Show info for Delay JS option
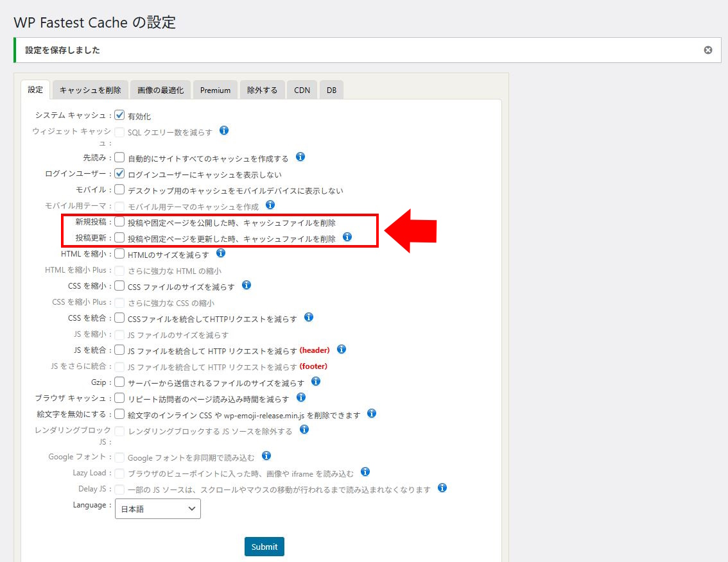The height and width of the screenshot is (562, 728). click(442, 488)
